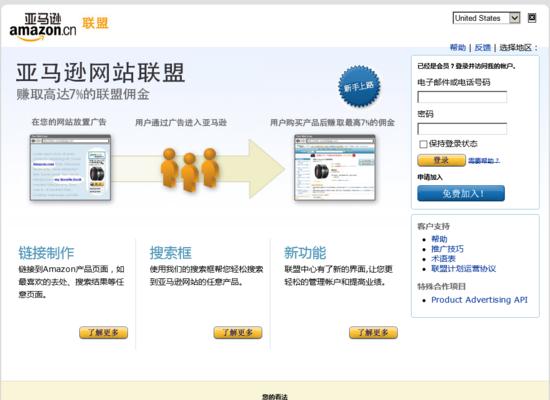Click the 搜索框 heading
Viewport: 550px width, 400px height.
170,253
